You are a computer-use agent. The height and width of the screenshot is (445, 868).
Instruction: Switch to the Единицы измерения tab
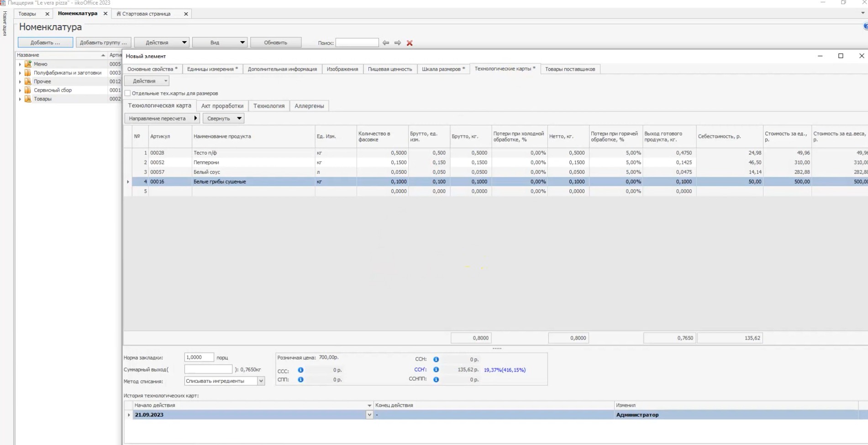pyautogui.click(x=212, y=69)
